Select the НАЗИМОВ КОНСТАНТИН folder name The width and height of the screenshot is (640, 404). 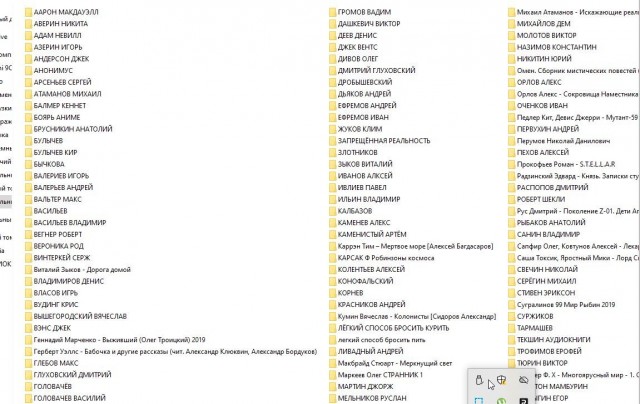[556, 47]
